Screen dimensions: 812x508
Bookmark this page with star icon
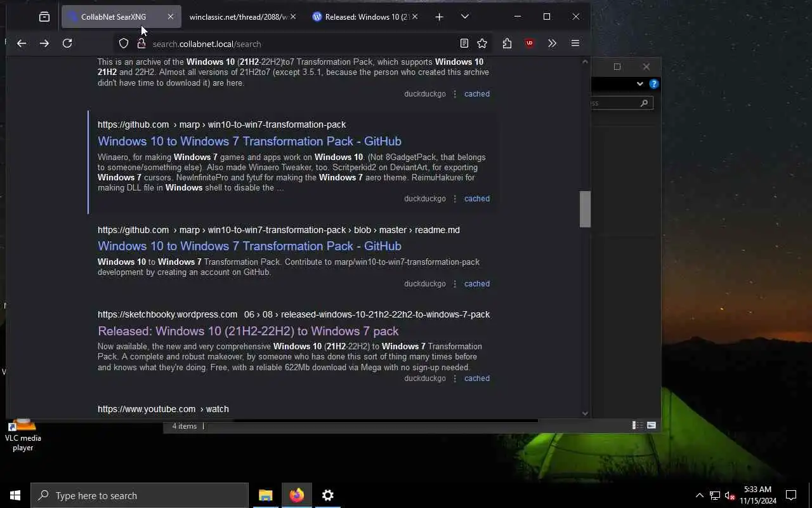pyautogui.click(x=482, y=43)
